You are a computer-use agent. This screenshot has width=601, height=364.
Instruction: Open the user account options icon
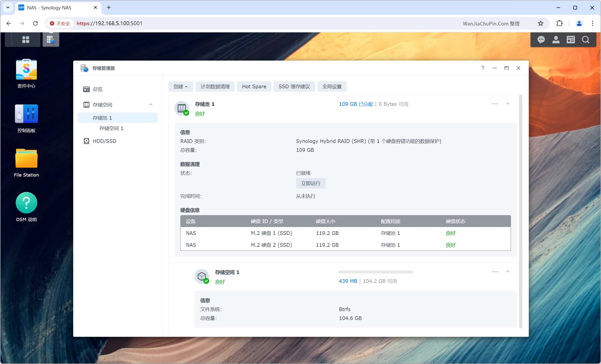coord(556,40)
